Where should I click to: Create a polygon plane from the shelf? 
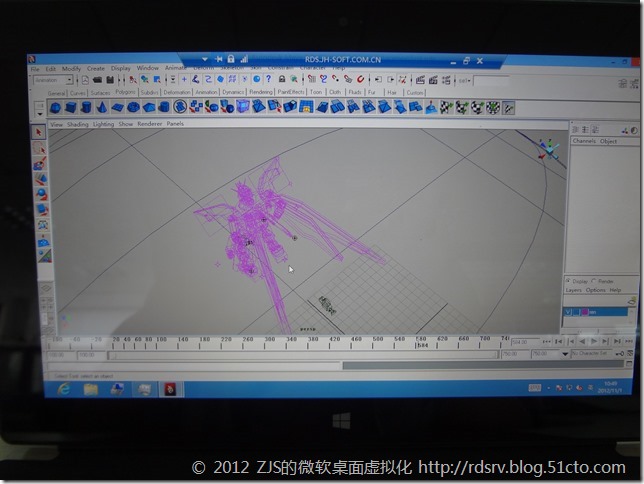(x=117, y=108)
